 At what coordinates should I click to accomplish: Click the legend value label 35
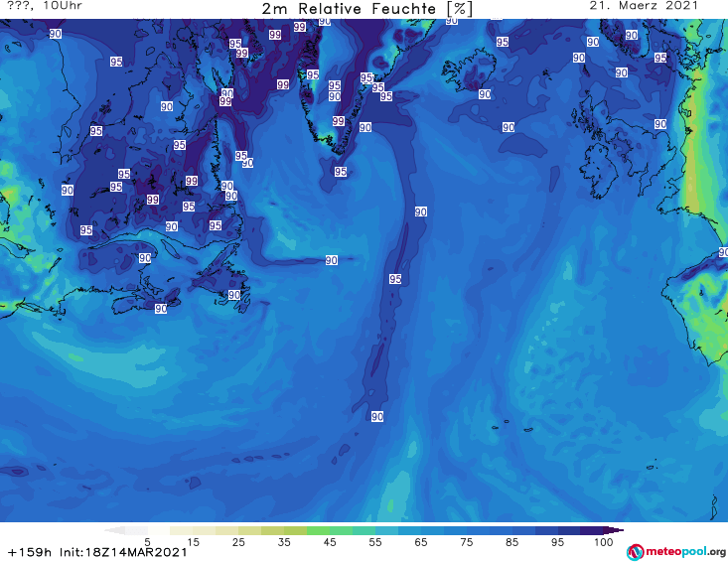(x=284, y=541)
